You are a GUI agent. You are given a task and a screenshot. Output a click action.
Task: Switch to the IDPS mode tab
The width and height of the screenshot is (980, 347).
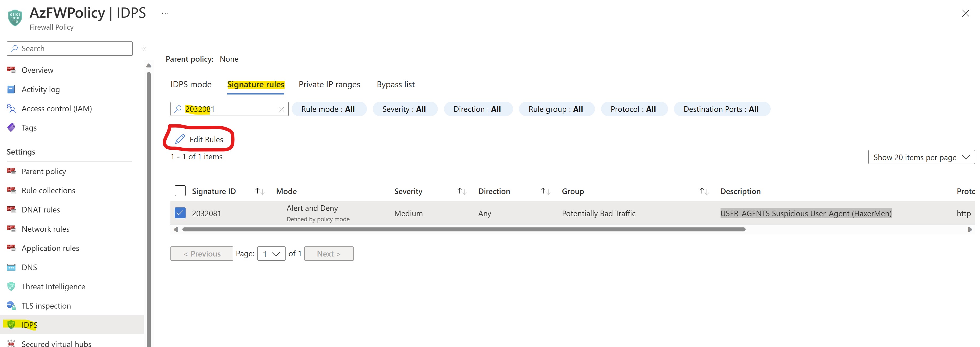pyautogui.click(x=191, y=85)
